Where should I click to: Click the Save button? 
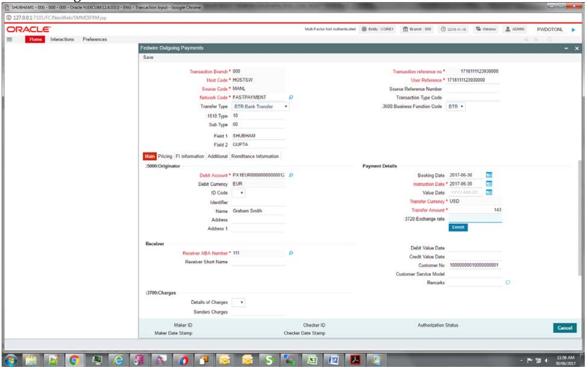[148, 57]
